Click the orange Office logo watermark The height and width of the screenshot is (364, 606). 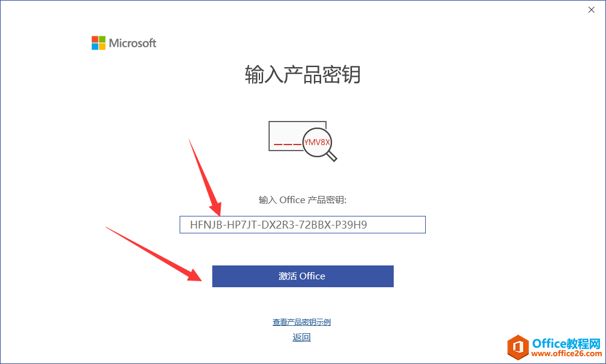[x=518, y=346]
